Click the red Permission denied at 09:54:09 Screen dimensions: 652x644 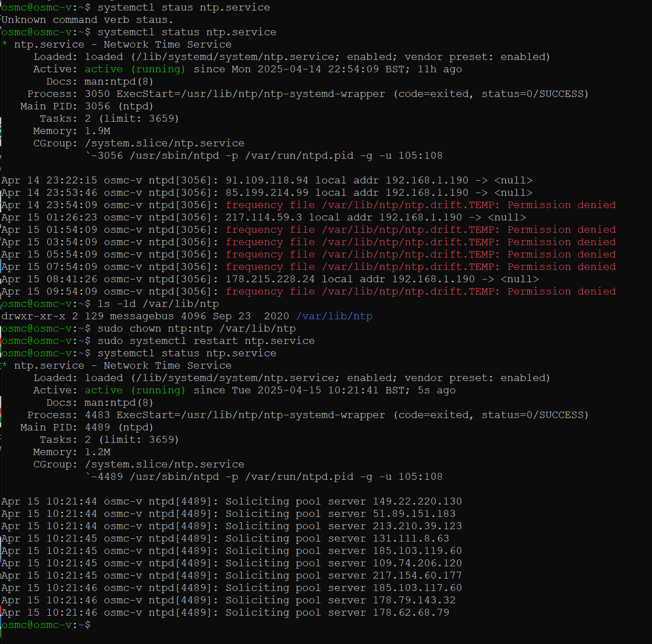pyautogui.click(x=561, y=291)
